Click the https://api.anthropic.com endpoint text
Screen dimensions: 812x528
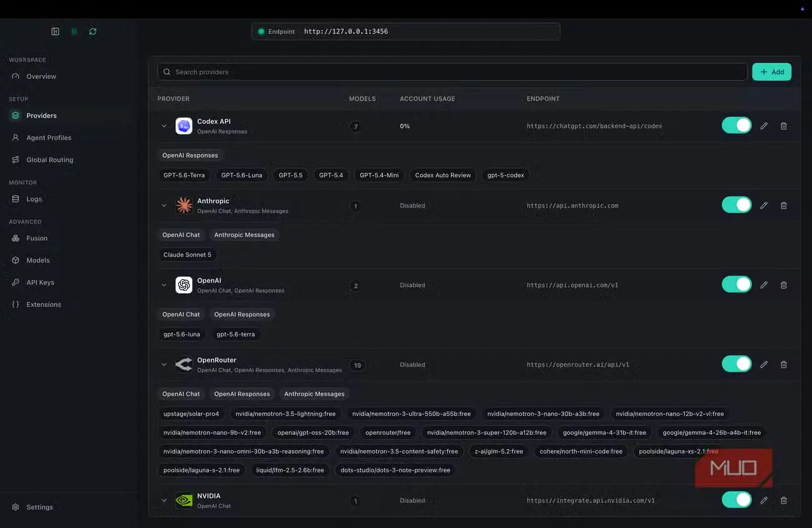tap(572, 205)
